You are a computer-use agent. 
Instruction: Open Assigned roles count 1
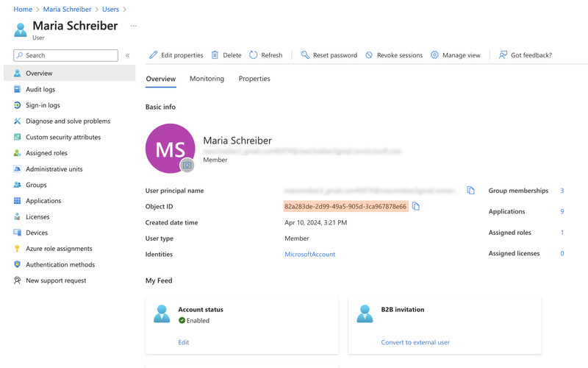(x=562, y=233)
